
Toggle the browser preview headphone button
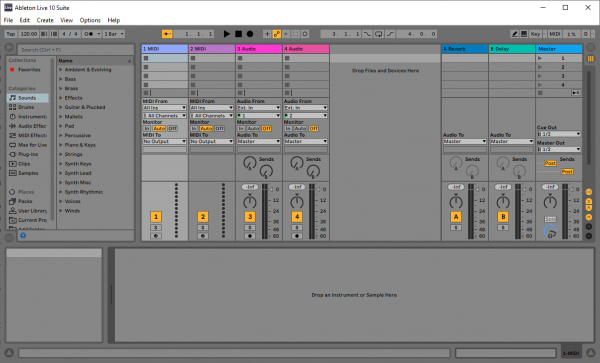point(23,236)
